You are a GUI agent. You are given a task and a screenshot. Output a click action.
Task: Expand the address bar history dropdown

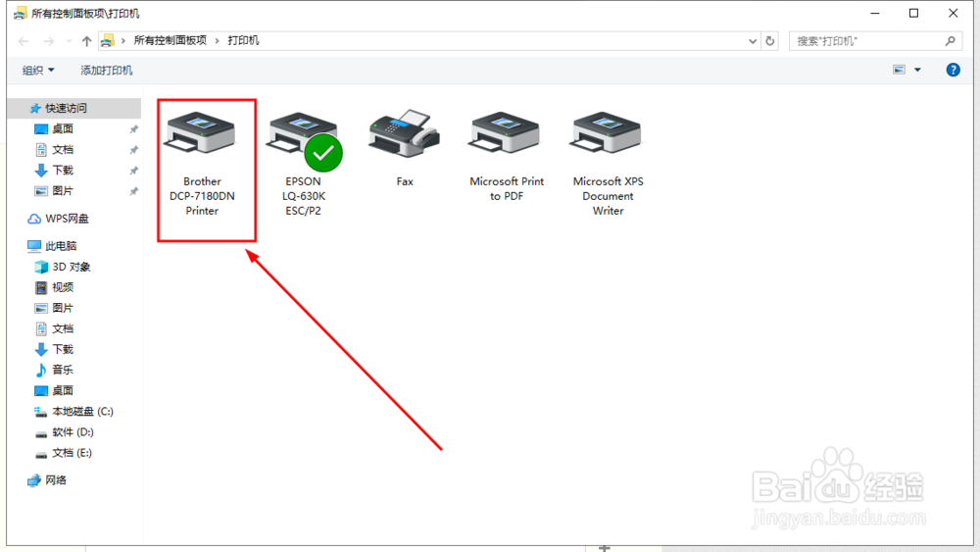tap(753, 41)
